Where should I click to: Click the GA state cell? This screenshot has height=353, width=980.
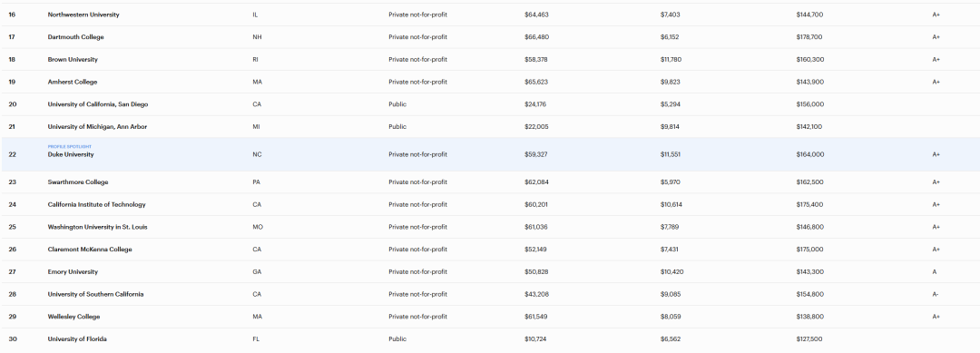coord(257,271)
